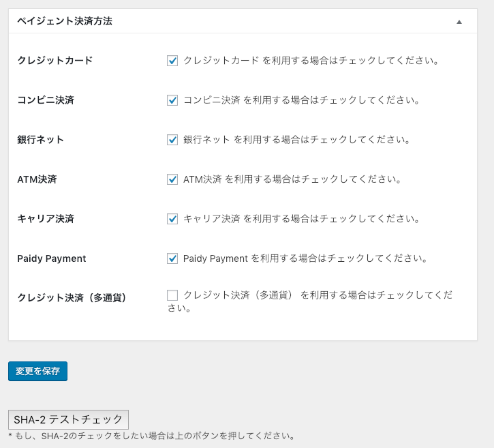Click the Paidy Payment を利用する場合 description
Image resolution: width=494 pixels, height=448 pixels.
305,258
